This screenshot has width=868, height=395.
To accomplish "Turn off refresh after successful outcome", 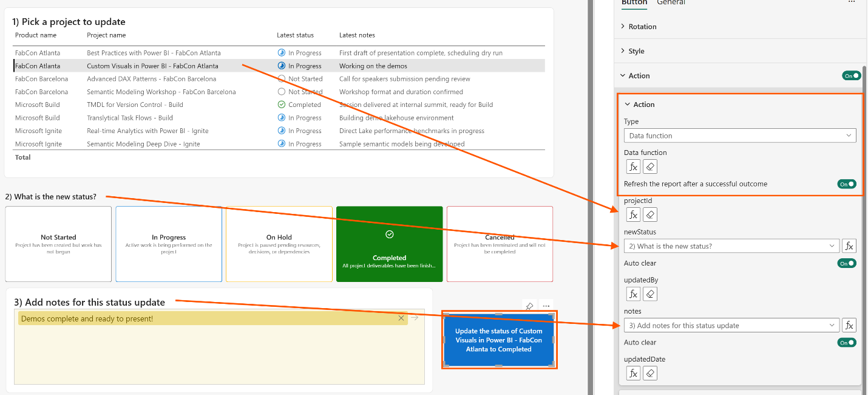I will coord(847,184).
